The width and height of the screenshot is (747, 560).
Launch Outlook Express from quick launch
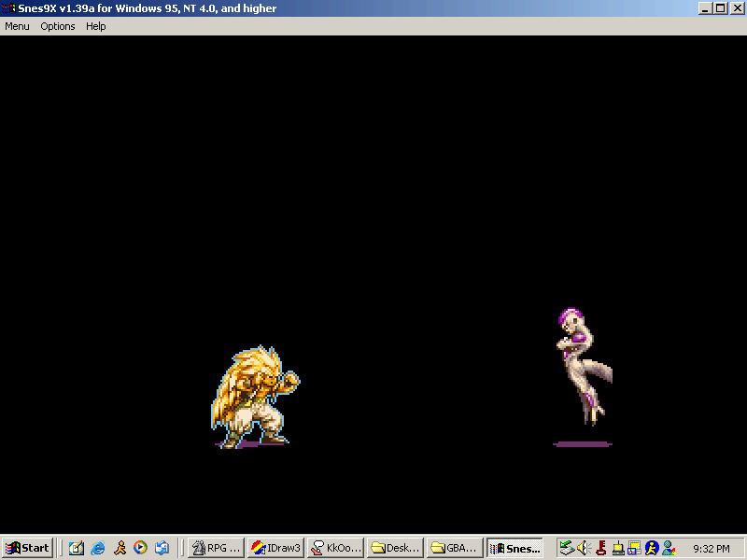pyautogui.click(x=162, y=548)
